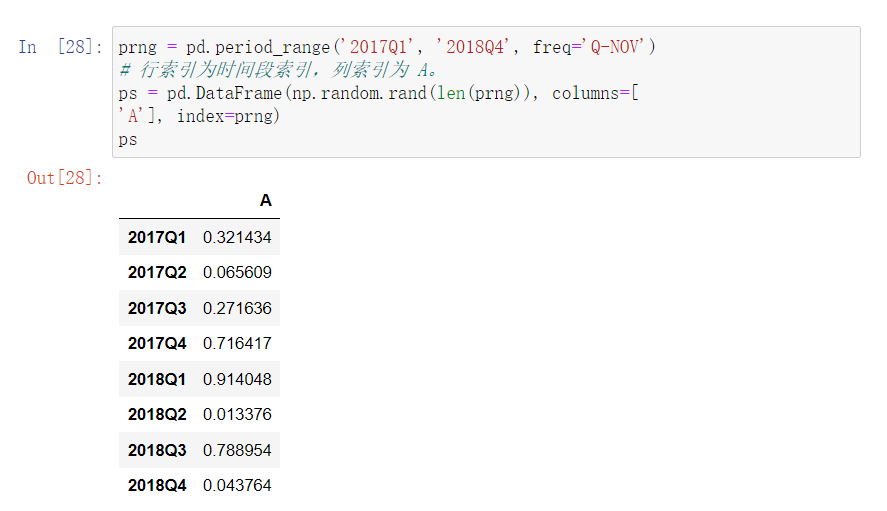The height and width of the screenshot is (511, 887).
Task: Click the 2017Q1 row index label
Action: [x=157, y=237]
